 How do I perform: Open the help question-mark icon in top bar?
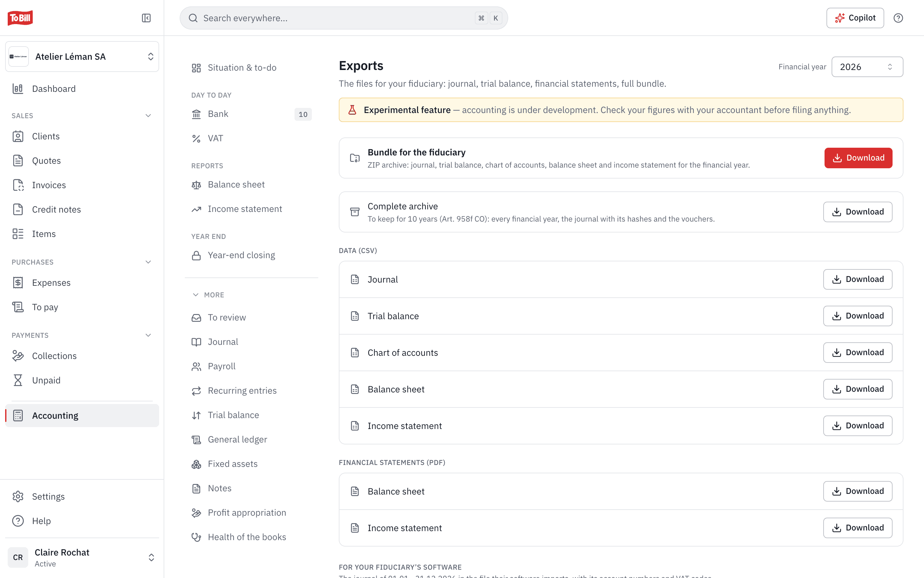click(898, 18)
